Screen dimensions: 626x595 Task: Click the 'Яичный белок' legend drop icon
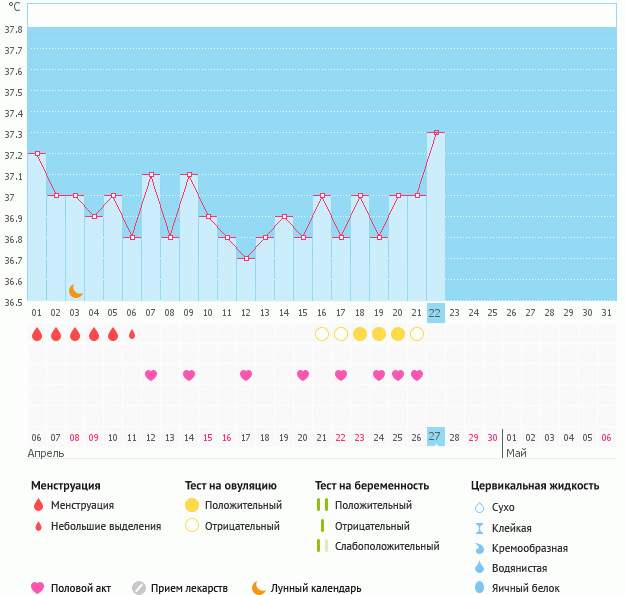click(x=479, y=588)
